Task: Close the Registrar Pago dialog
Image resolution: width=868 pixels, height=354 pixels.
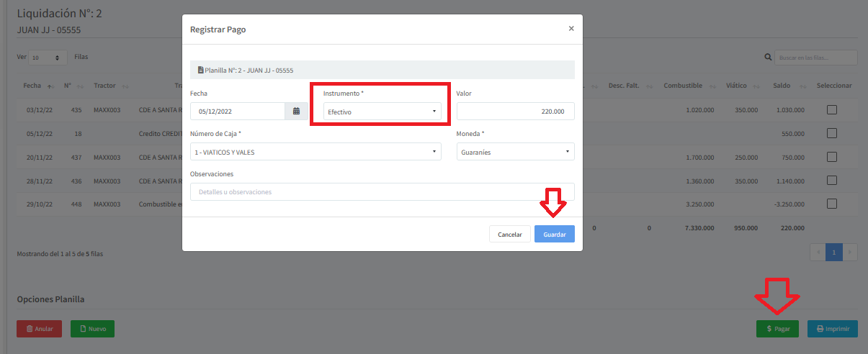Action: 571,29
